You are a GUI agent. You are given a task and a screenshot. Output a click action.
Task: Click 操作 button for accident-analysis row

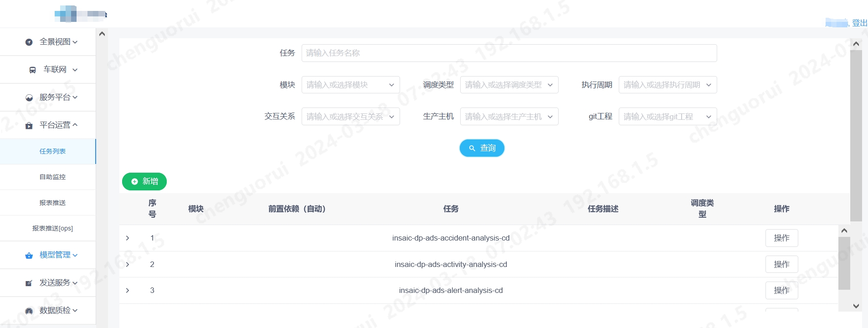pos(781,238)
